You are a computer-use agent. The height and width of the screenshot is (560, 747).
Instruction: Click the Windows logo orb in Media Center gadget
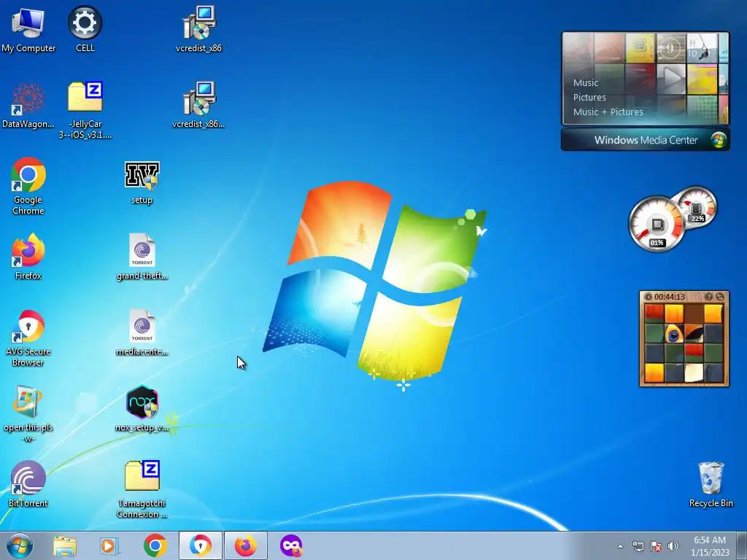[x=718, y=140]
